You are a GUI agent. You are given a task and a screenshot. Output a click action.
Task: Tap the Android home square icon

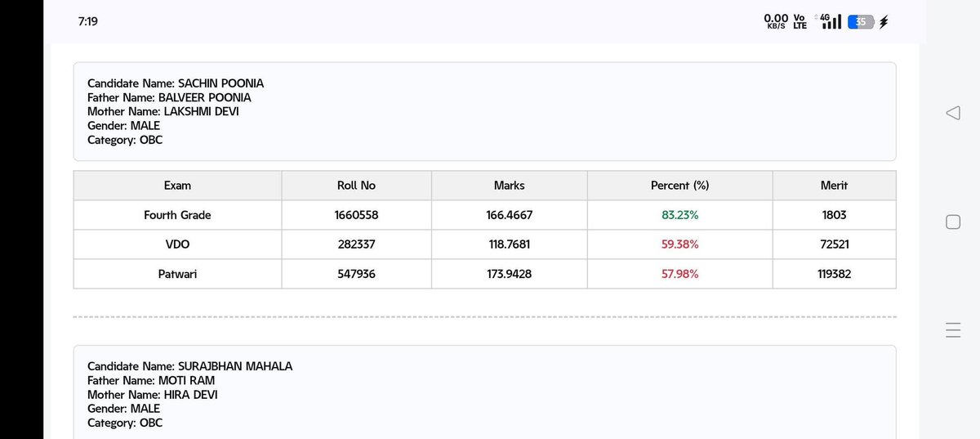(952, 222)
